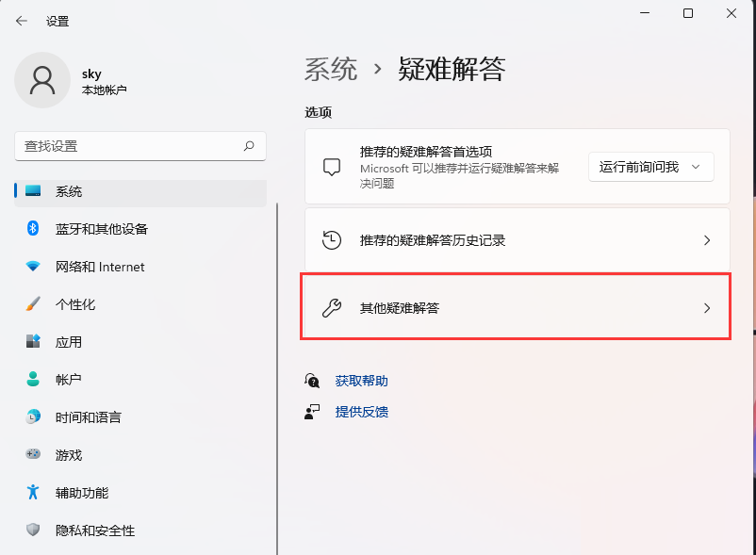Go back using the back arrow
The image size is (756, 555).
22,21
